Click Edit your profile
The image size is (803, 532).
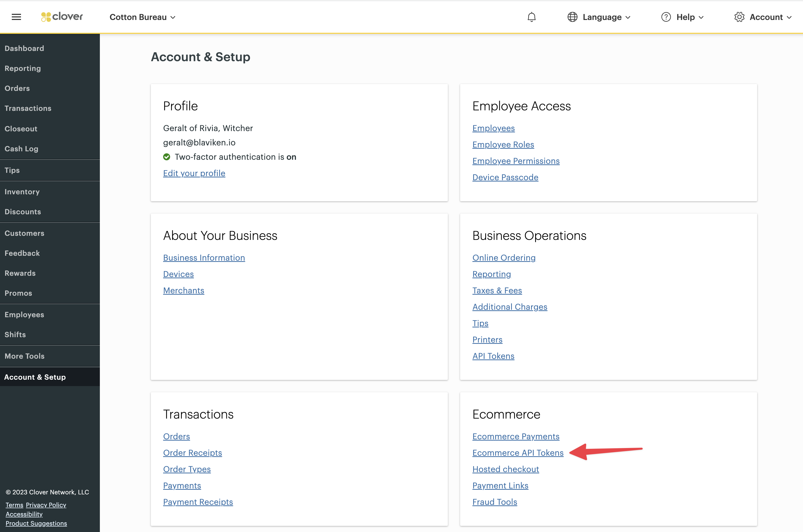coord(194,173)
